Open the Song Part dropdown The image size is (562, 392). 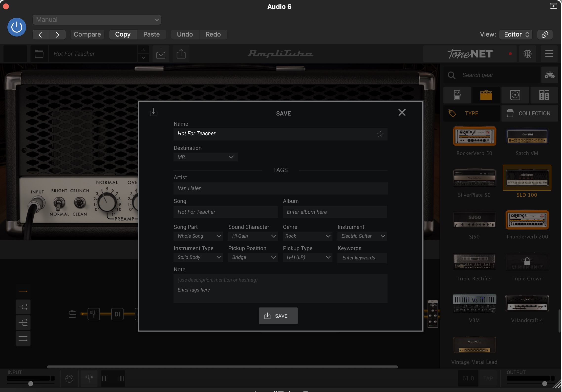click(198, 236)
